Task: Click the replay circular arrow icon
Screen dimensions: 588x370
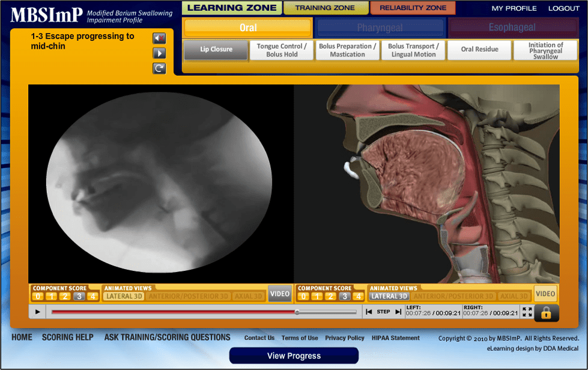Action: point(159,68)
